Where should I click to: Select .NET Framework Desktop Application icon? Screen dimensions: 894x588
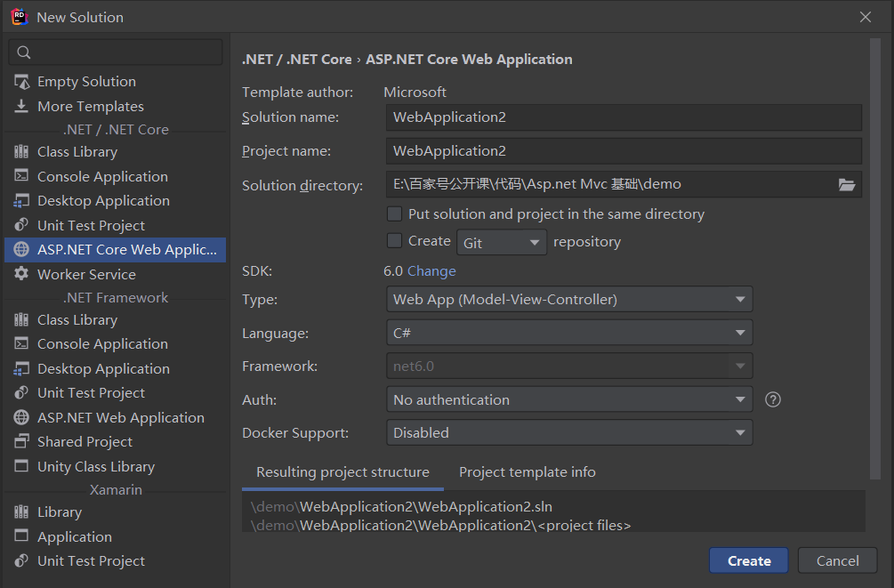21,369
